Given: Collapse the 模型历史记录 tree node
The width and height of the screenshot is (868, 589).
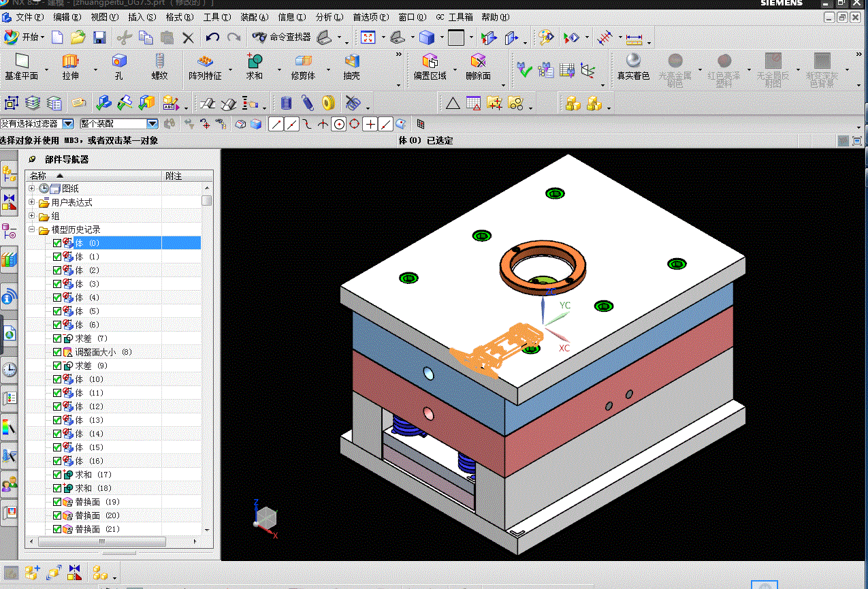Looking at the screenshot, I should pos(31,229).
